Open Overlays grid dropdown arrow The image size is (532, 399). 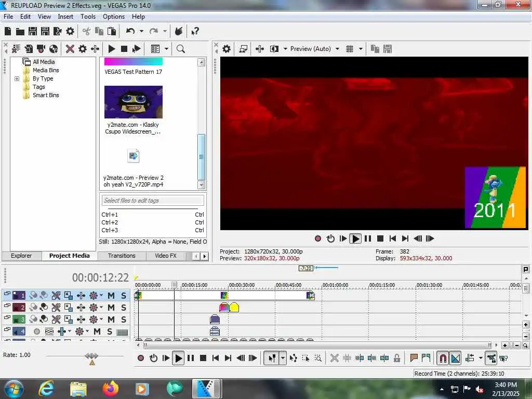[361, 49]
